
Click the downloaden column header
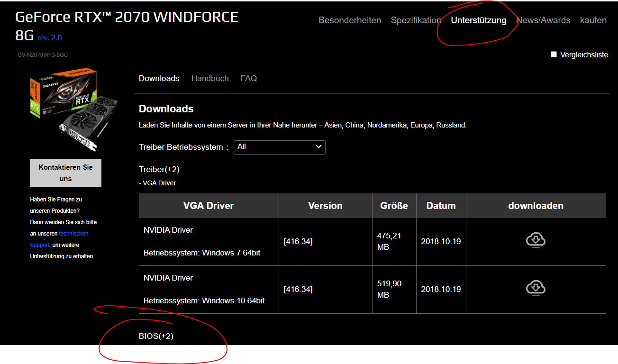[x=536, y=206]
